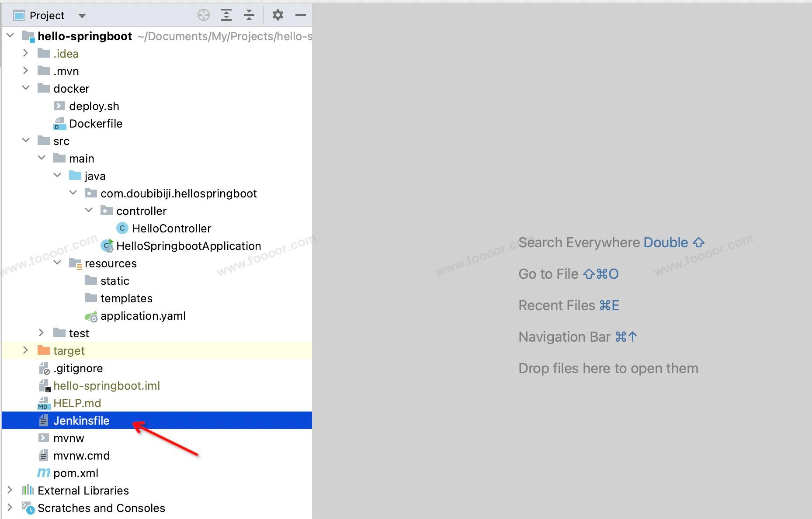Image resolution: width=812 pixels, height=519 pixels.
Task: Collapse the resources folder
Action: pyautogui.click(x=57, y=263)
